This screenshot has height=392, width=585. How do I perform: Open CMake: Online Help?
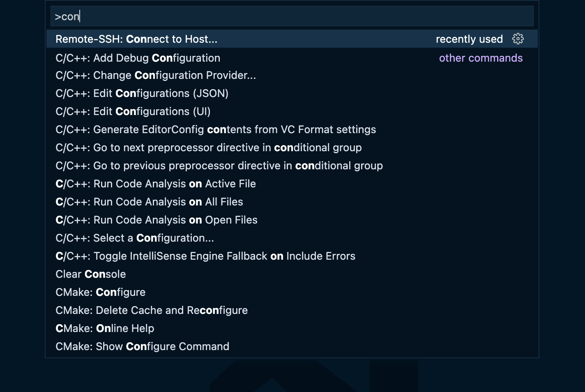click(292, 328)
